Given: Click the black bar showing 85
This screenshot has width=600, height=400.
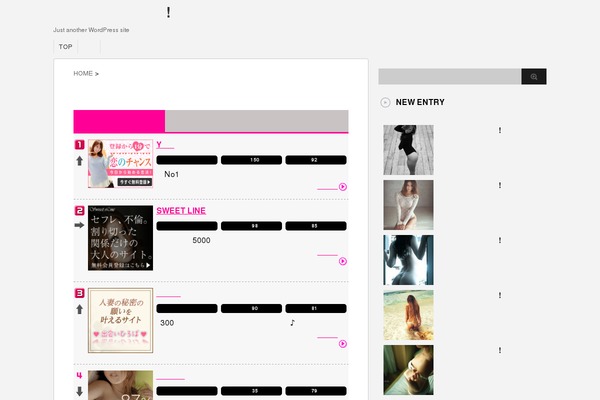Looking at the screenshot, I should 316,226.
